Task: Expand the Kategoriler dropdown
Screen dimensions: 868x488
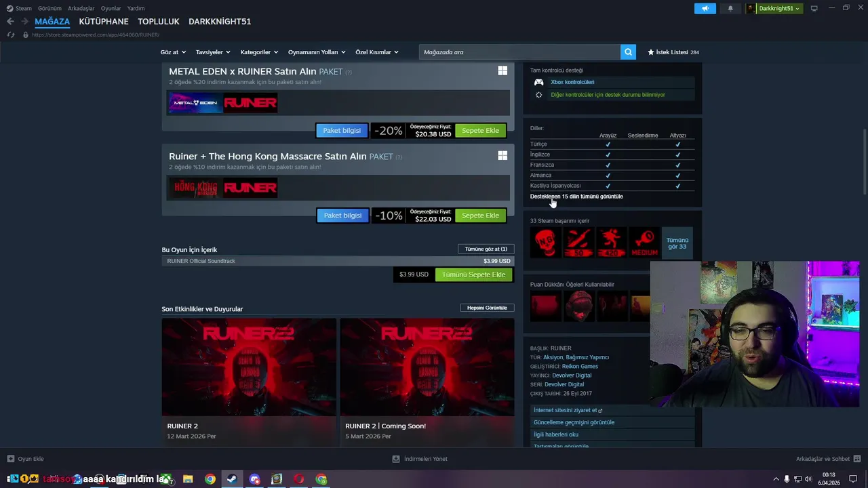Action: 259,52
